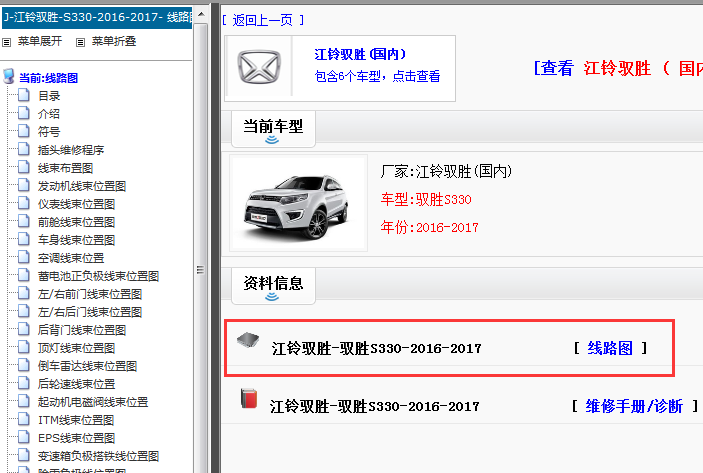Screen dimensions: 703x473
Task: Open the 江铃驭胜 (国内) brand link
Action: click(x=360, y=55)
